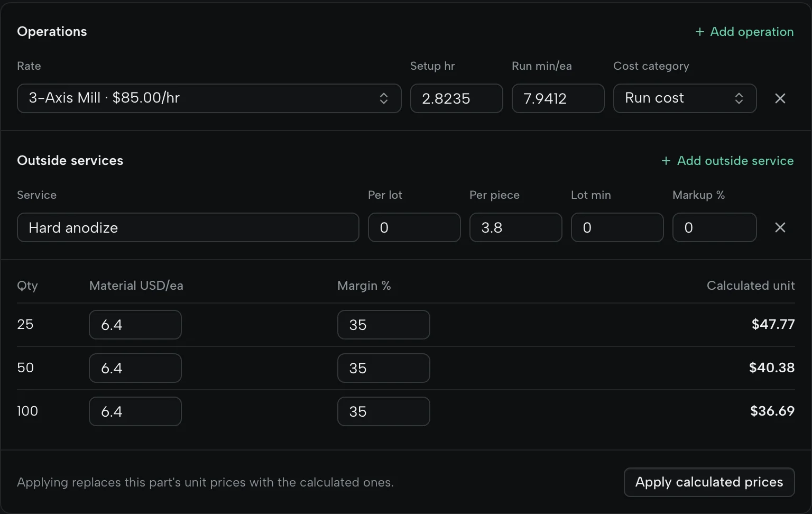Select the $40.38 calculated unit price
Image resolution: width=812 pixels, height=514 pixels.
pyautogui.click(x=772, y=368)
